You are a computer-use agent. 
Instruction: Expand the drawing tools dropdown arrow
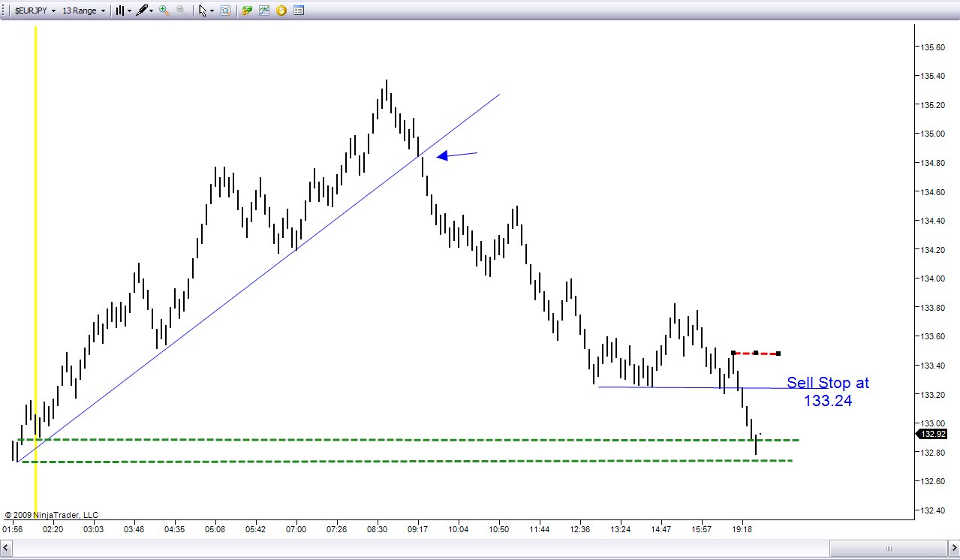(x=151, y=11)
